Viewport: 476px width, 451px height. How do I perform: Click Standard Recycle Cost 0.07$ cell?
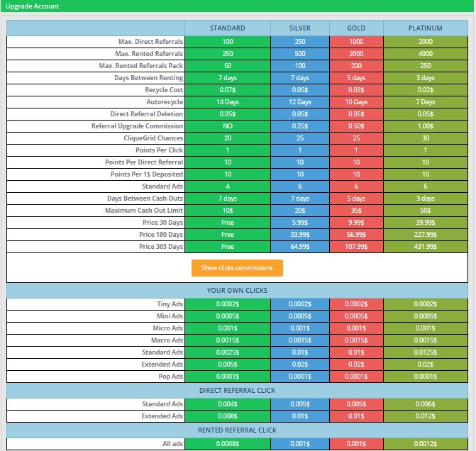coord(228,90)
